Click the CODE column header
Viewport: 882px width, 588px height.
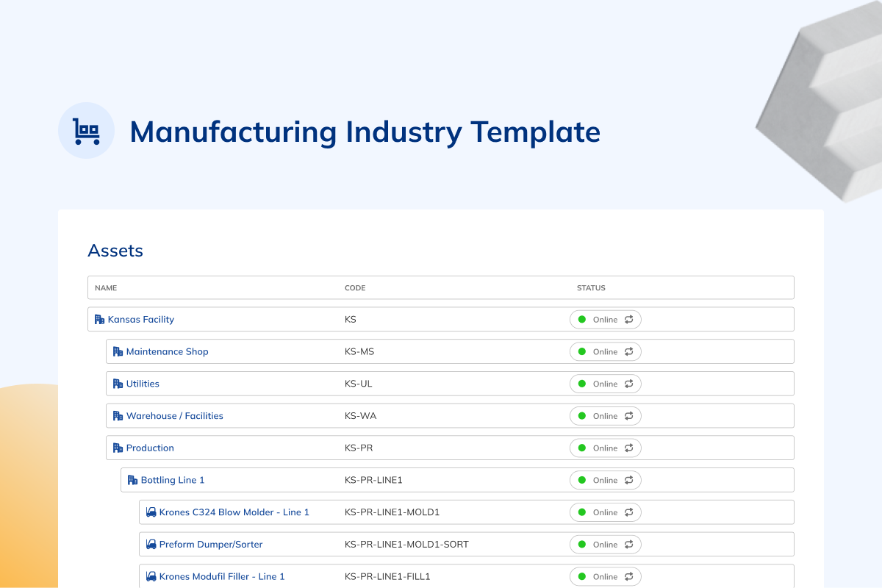tap(355, 288)
